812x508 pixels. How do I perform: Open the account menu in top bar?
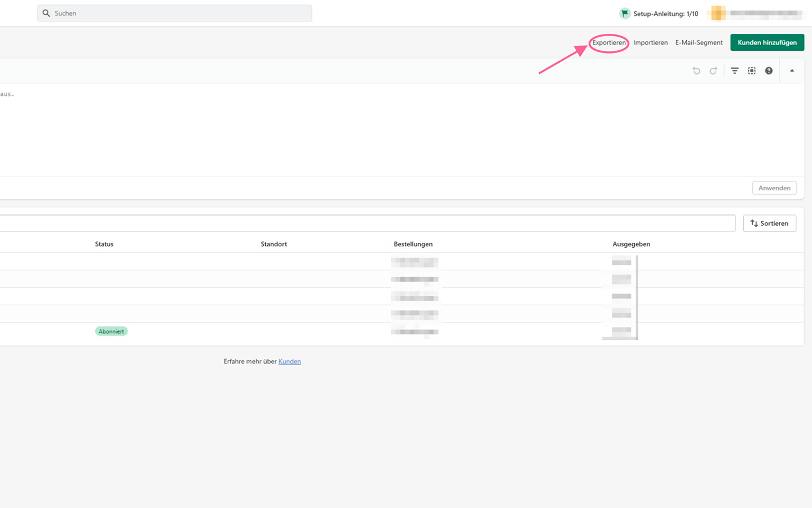(756, 13)
